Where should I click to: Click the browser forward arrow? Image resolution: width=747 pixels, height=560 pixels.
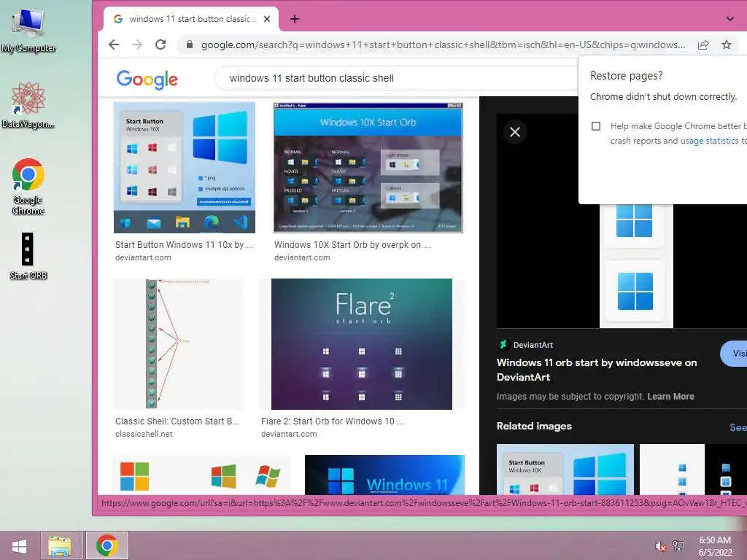tap(137, 44)
